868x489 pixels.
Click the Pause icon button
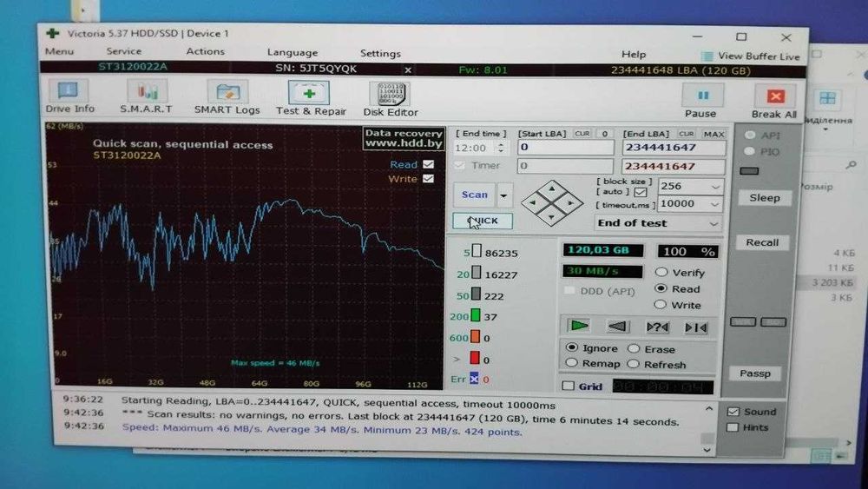(x=703, y=96)
